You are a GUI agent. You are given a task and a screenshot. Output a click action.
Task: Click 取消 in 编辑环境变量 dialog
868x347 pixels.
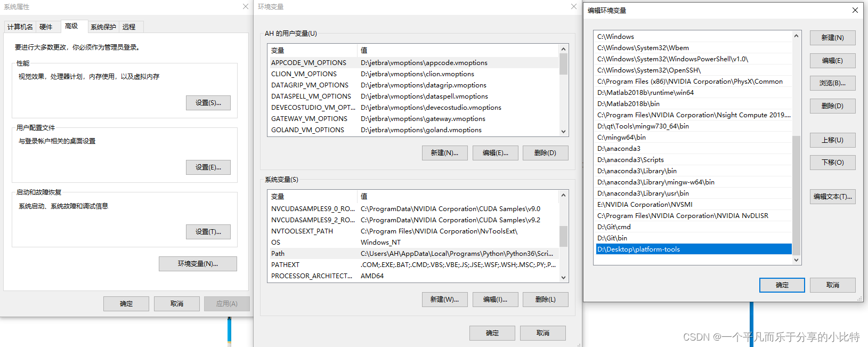[x=833, y=285]
